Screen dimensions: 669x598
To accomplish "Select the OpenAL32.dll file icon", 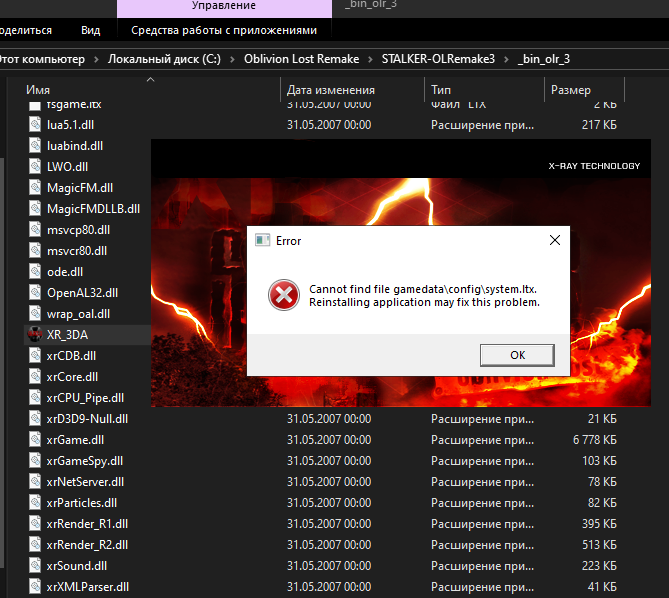I will tap(35, 293).
